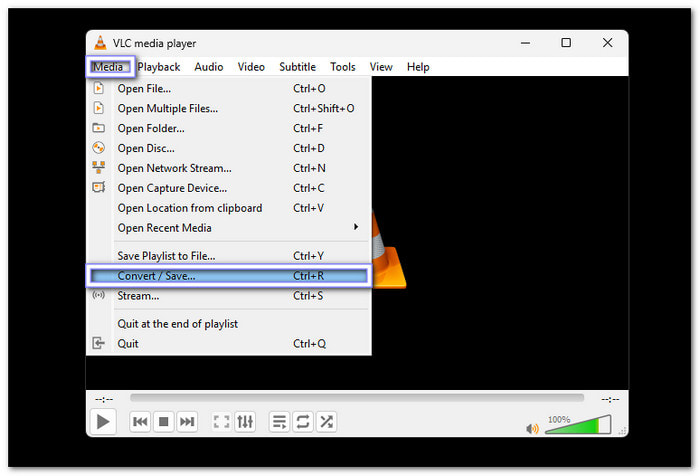Image resolution: width=700 pixels, height=476 pixels.
Task: Open the Playback menu
Action: pyautogui.click(x=159, y=67)
